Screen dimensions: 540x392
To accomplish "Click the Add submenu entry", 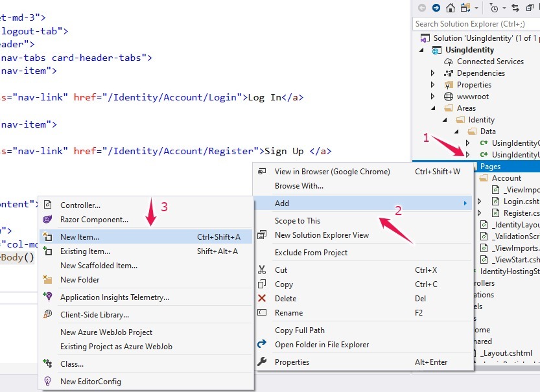I will [283, 202].
